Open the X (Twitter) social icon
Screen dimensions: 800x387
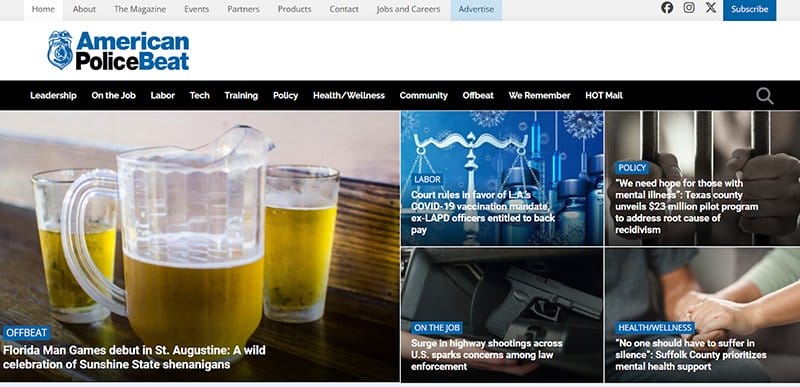click(x=711, y=8)
